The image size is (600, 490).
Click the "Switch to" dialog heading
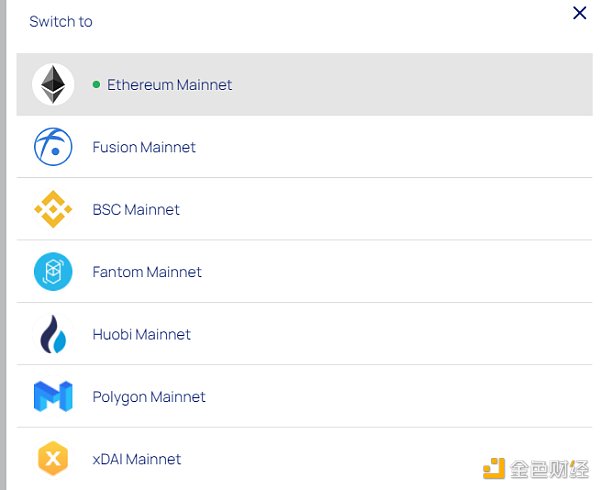[61, 21]
